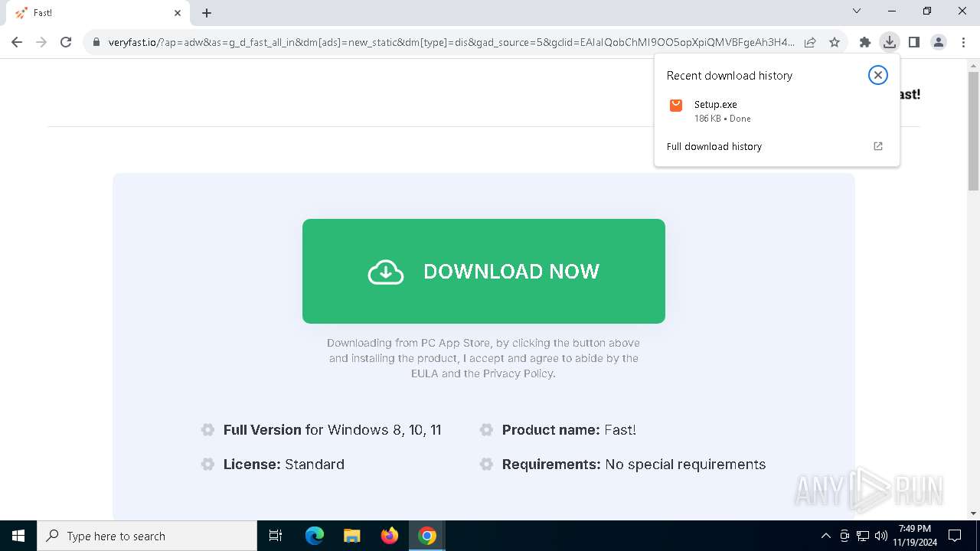Close the Fast! tab
980x551 pixels.
(x=178, y=13)
